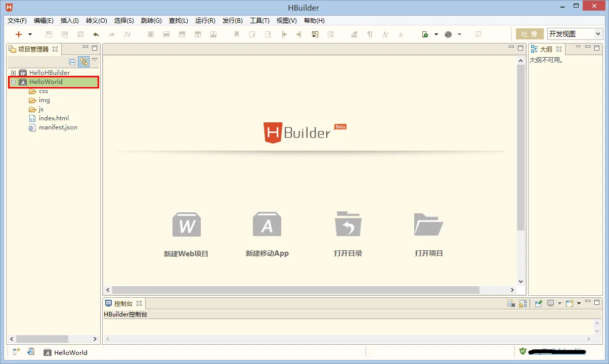
Task: Switch to the 大纲 tab
Action: [545, 49]
